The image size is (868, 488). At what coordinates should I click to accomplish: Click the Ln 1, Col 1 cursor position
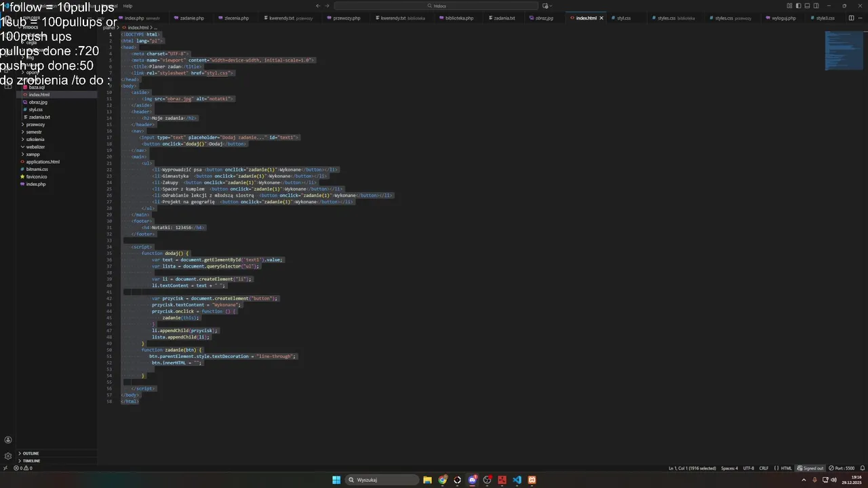692,468
